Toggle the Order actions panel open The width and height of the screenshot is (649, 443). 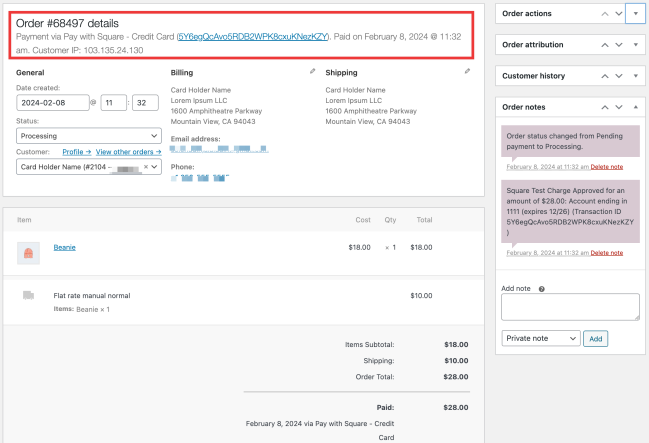tap(636, 14)
